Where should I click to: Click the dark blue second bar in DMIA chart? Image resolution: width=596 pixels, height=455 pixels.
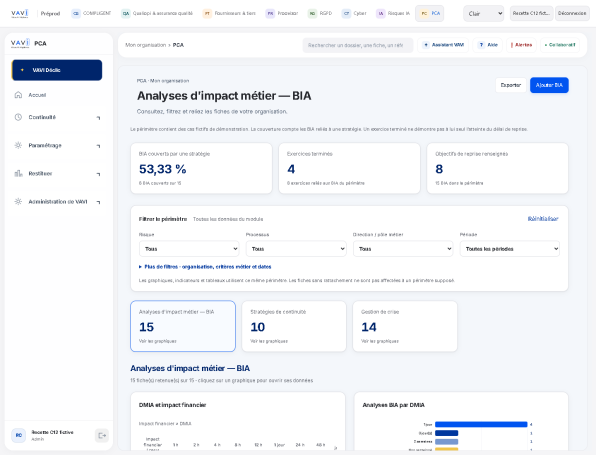point(447,433)
